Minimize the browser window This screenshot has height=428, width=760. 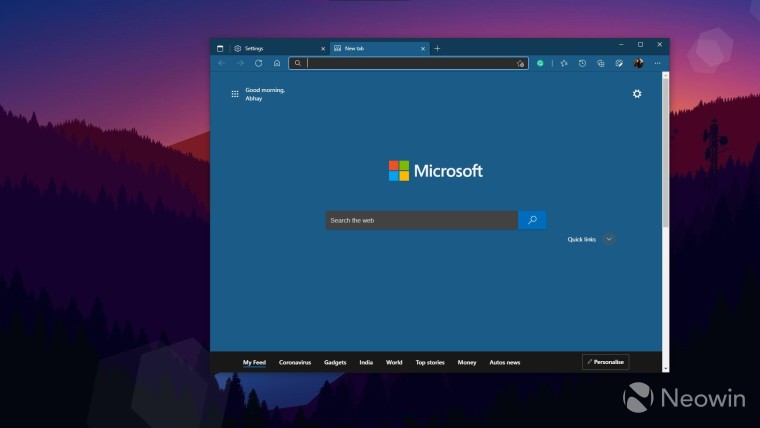(x=621, y=45)
